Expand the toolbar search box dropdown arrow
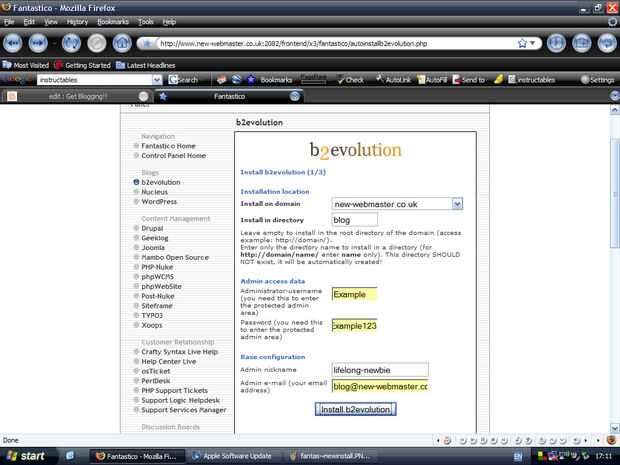This screenshot has width=620, height=465. pyautogui.click(x=157, y=80)
